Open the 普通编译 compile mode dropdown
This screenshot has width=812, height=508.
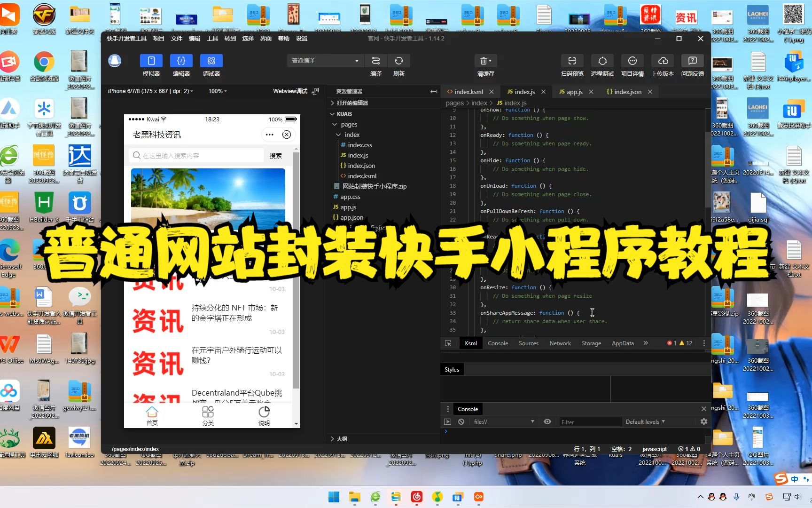point(325,61)
